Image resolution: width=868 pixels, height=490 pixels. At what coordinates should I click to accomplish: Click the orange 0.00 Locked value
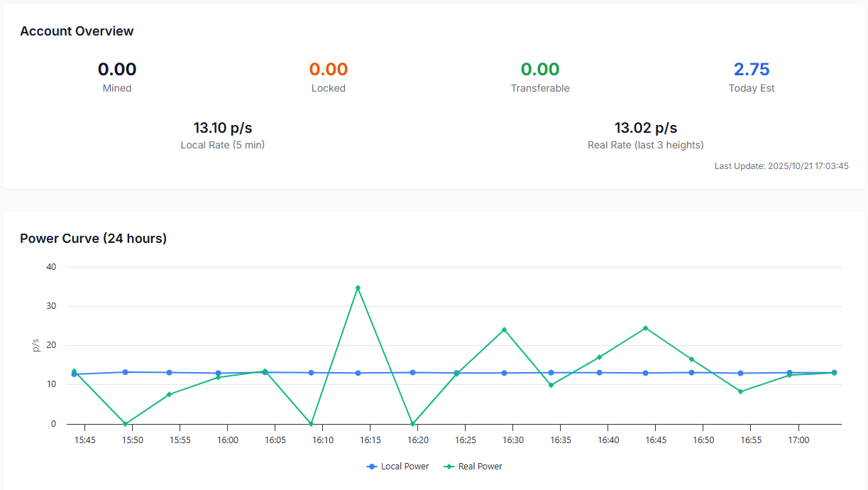(328, 70)
